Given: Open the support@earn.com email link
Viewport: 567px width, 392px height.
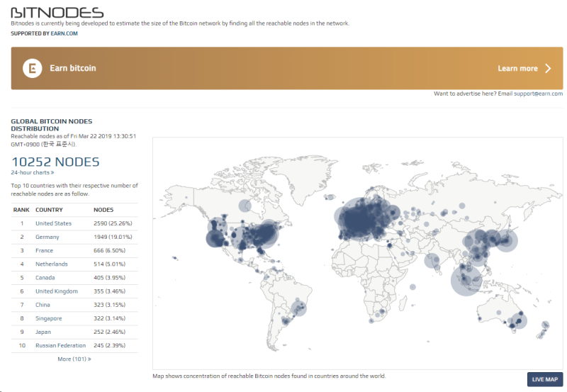Looking at the screenshot, I should coord(538,94).
